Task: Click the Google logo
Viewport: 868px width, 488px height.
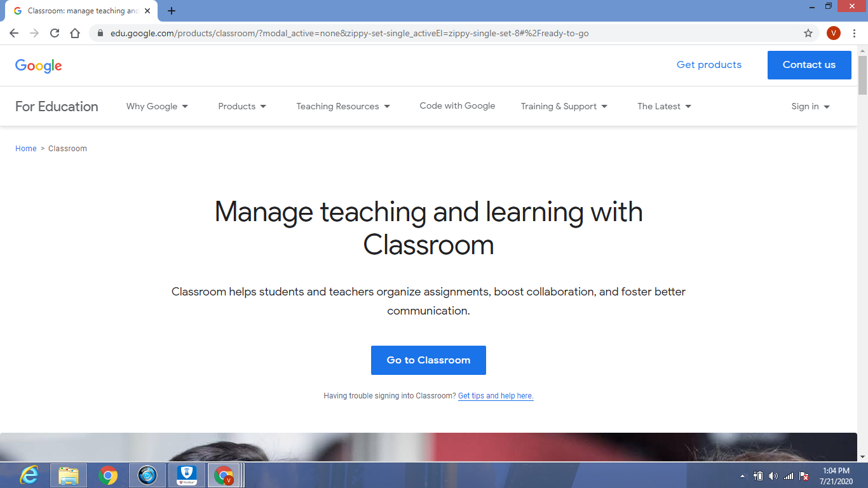Action: point(39,65)
